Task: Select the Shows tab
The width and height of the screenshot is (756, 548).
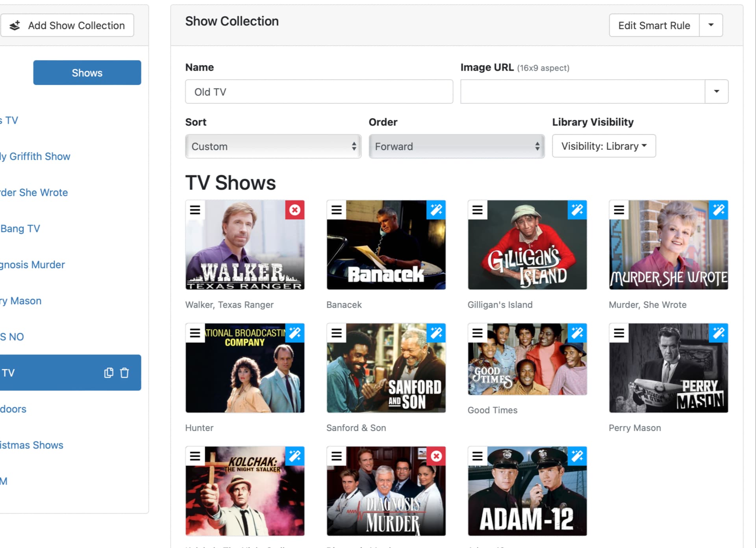Action: 87,72
